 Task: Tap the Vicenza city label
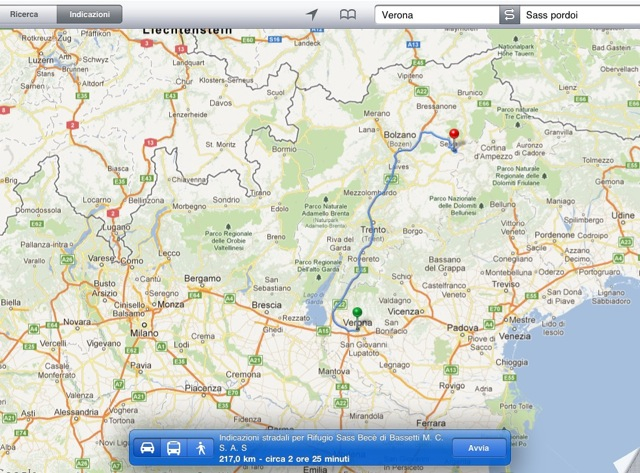(403, 311)
